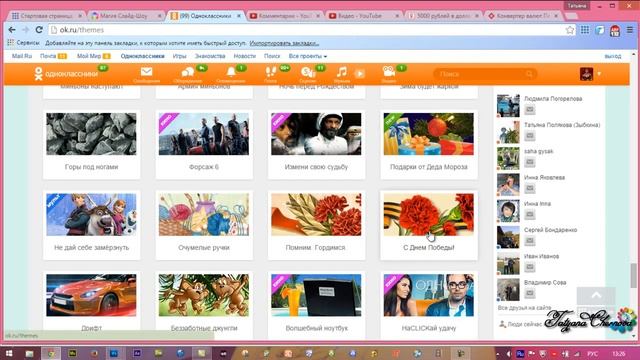This screenshot has height=360, width=640.
Task: Click the Одноклассники logo in orange bar
Action: [x=66, y=74]
